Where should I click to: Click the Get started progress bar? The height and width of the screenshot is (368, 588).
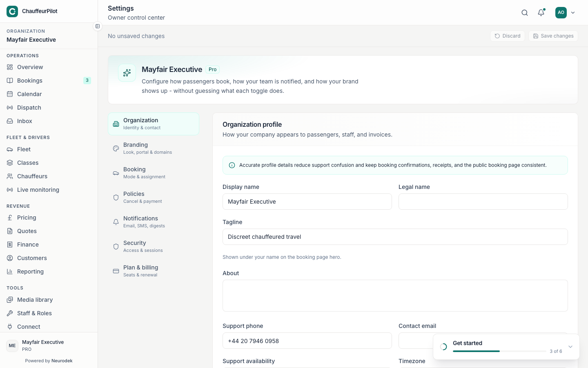coord(499,351)
